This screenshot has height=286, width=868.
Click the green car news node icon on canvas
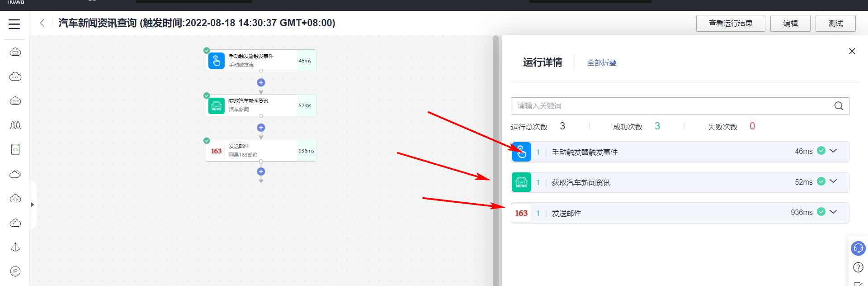[x=217, y=106]
